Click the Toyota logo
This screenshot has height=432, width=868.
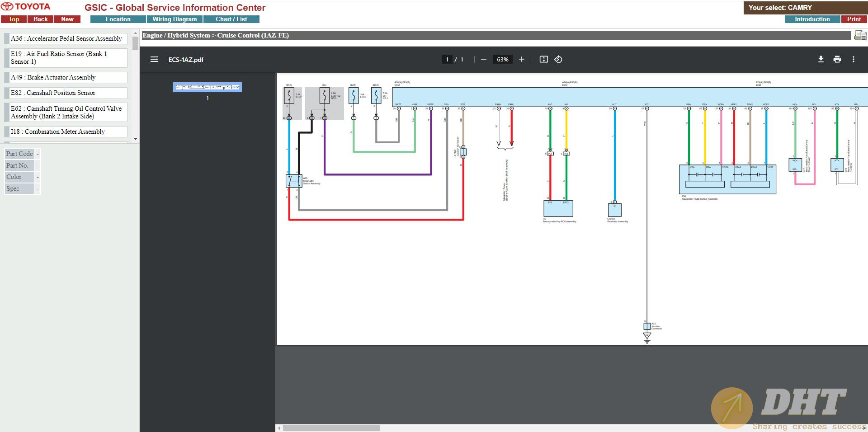click(x=26, y=7)
